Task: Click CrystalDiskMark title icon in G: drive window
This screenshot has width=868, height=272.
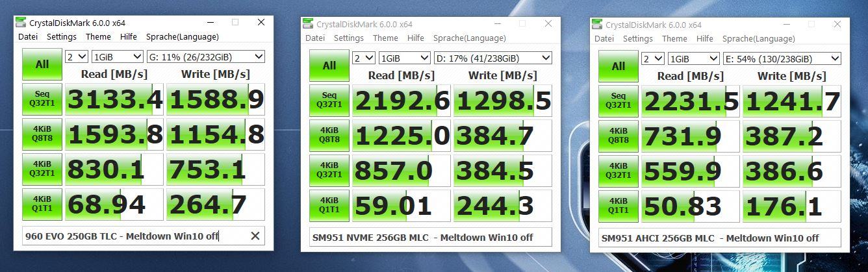Action: (x=21, y=23)
